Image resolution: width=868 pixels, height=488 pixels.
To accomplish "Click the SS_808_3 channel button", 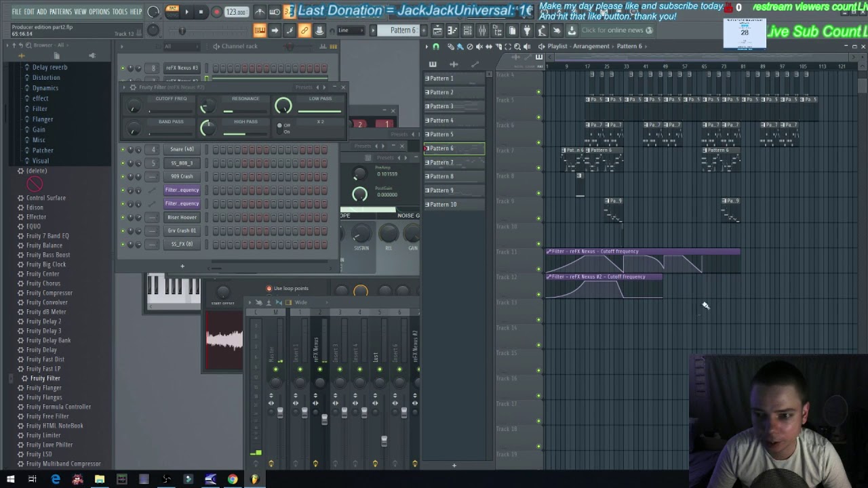I will (182, 163).
